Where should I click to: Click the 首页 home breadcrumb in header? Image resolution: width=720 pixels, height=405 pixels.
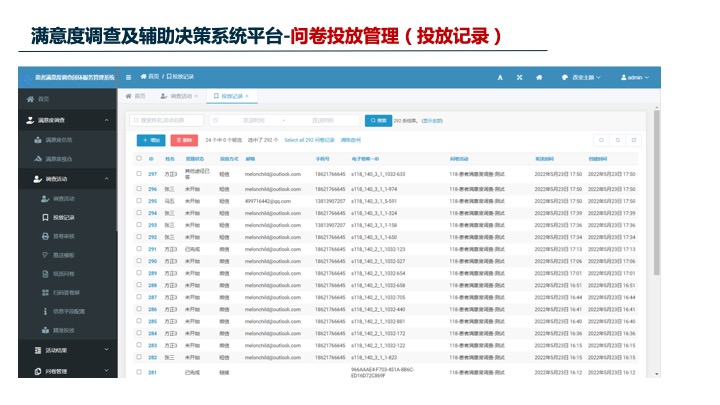click(x=150, y=77)
